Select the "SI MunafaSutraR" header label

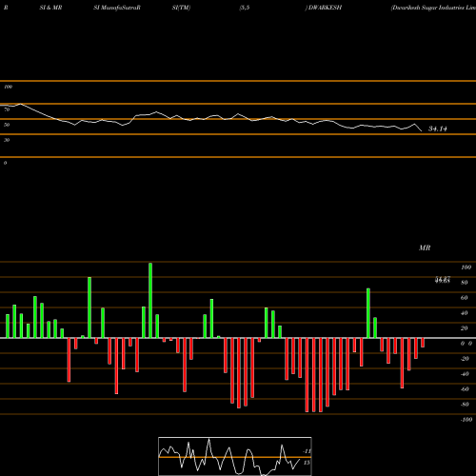click(x=117, y=8)
